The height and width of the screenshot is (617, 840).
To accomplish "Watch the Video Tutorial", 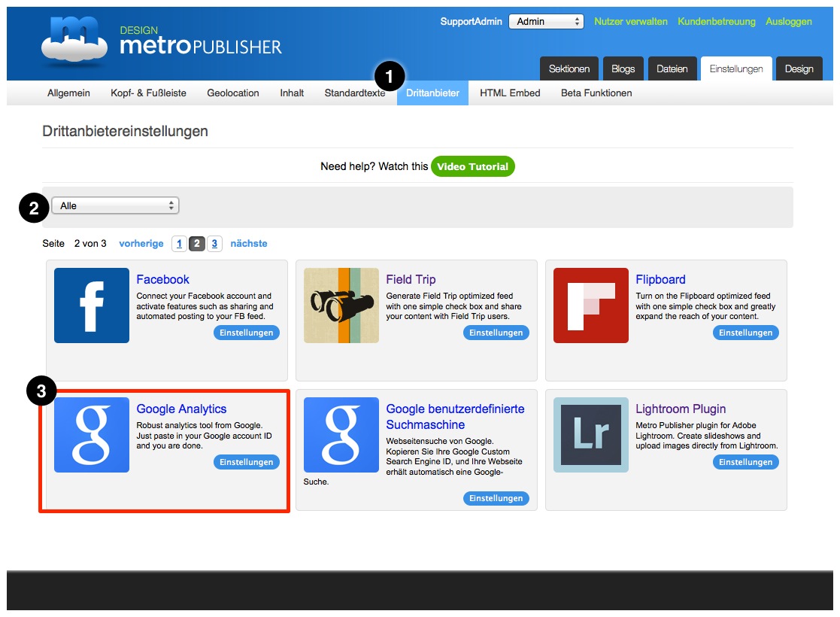I will tap(472, 166).
